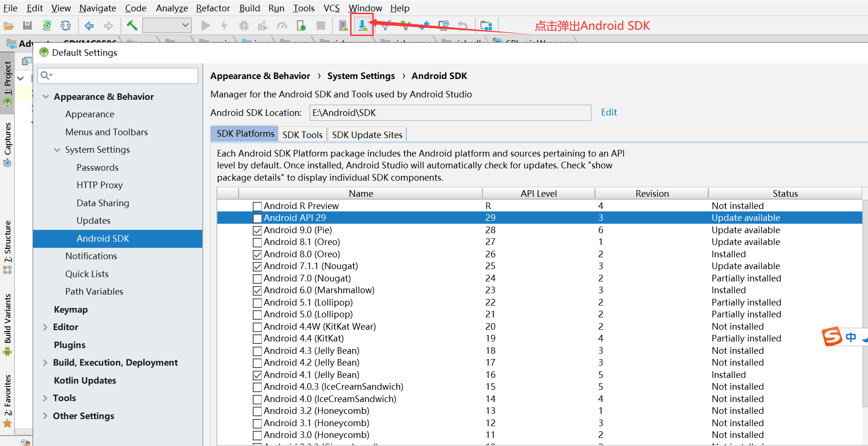This screenshot has width=868, height=446.
Task: Click the Stop square icon
Action: coord(321,26)
